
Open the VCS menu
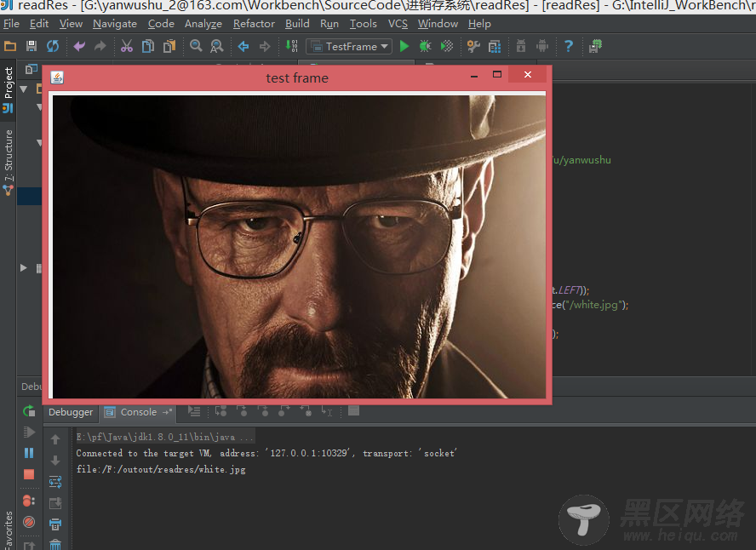tap(398, 24)
